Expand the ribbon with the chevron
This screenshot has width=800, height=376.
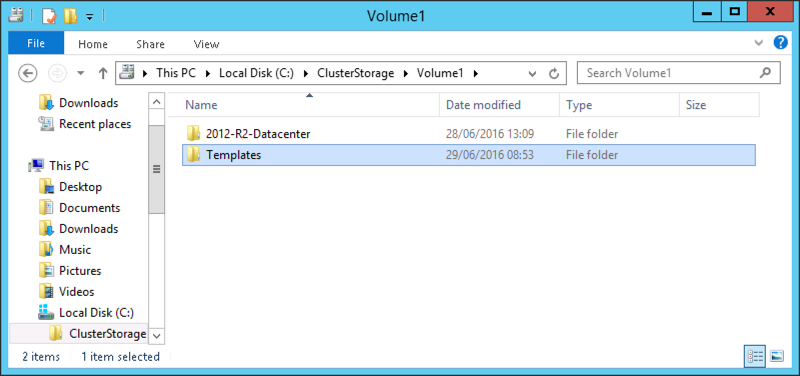coord(759,43)
